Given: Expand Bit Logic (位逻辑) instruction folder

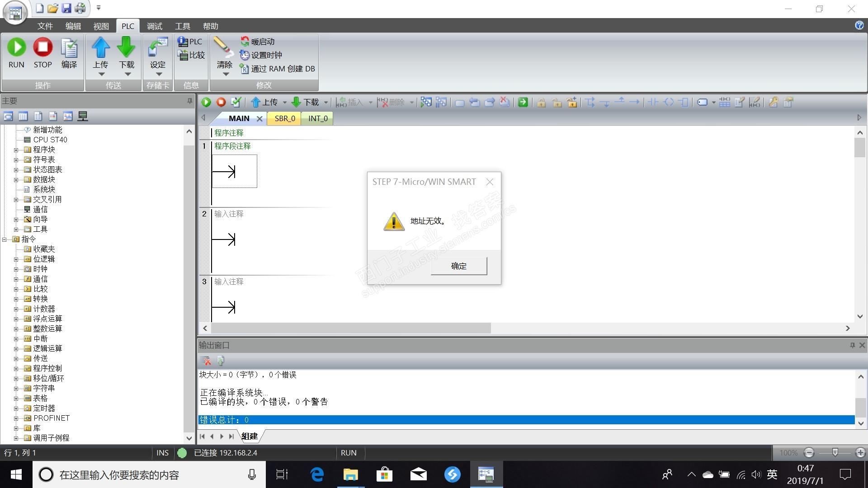Looking at the screenshot, I should 16,259.
